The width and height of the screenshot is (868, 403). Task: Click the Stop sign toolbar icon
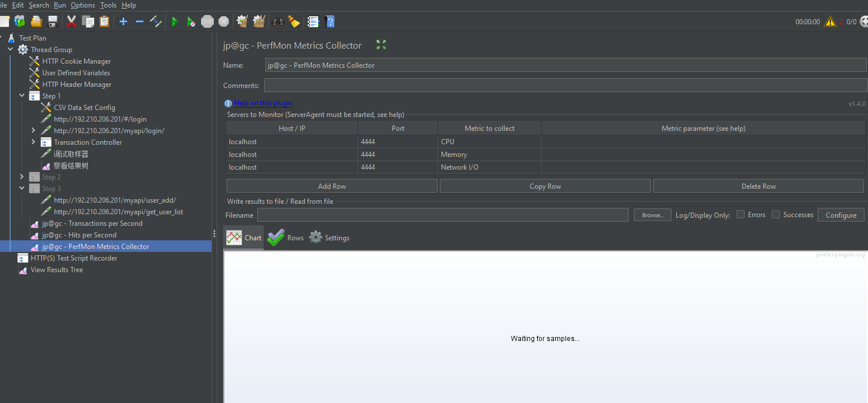pyautogui.click(x=207, y=21)
